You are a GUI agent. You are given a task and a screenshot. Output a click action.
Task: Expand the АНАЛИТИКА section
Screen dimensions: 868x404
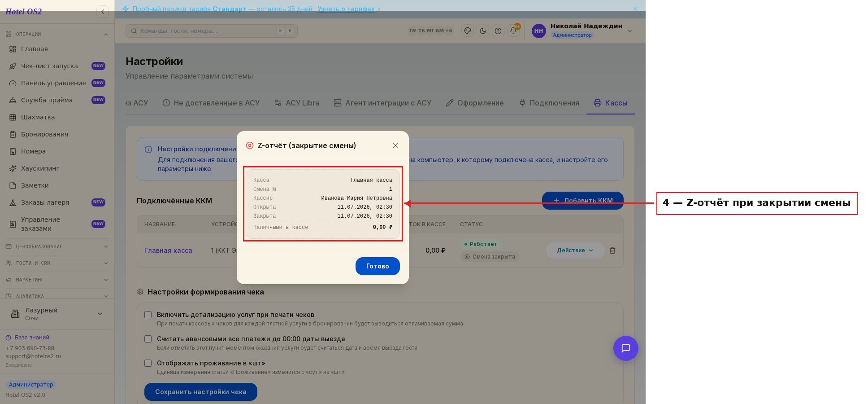(x=57, y=296)
